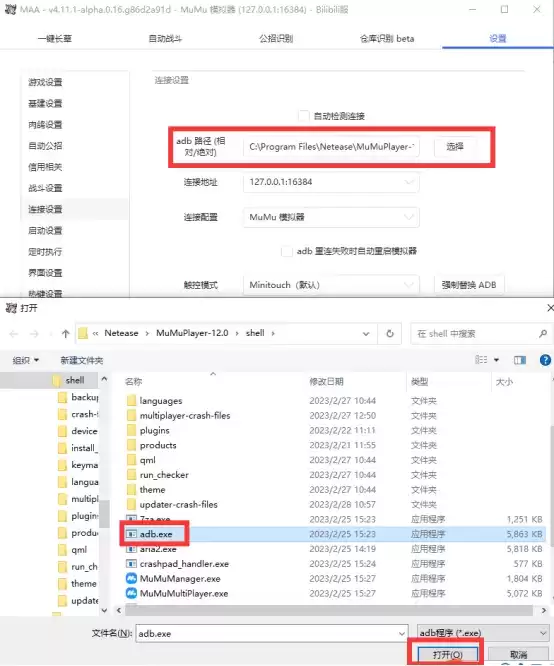Click the 选择 button for adb path
Viewport: 554px width, 666px height.
click(x=455, y=147)
